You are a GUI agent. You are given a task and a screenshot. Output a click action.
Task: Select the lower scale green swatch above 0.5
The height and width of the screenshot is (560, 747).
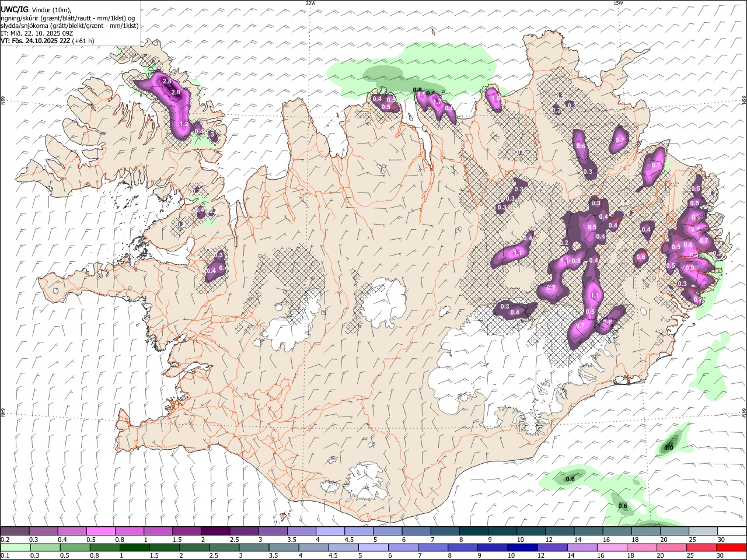74,547
